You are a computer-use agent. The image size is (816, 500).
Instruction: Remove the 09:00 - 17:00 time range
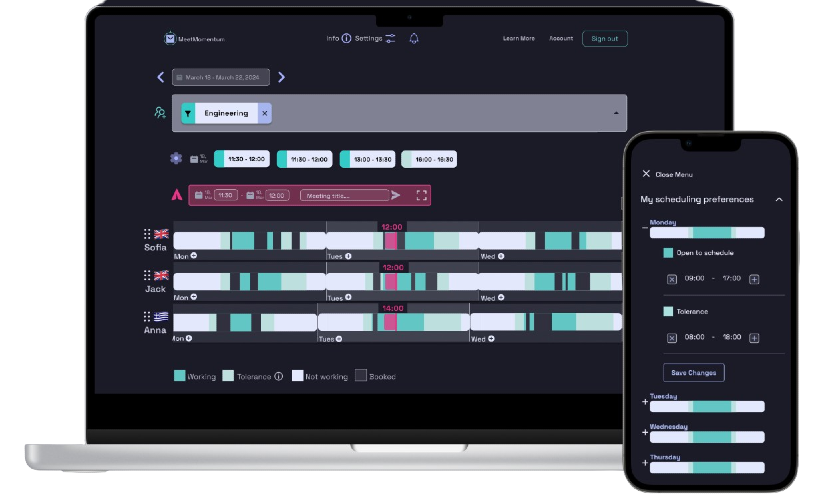pos(672,279)
